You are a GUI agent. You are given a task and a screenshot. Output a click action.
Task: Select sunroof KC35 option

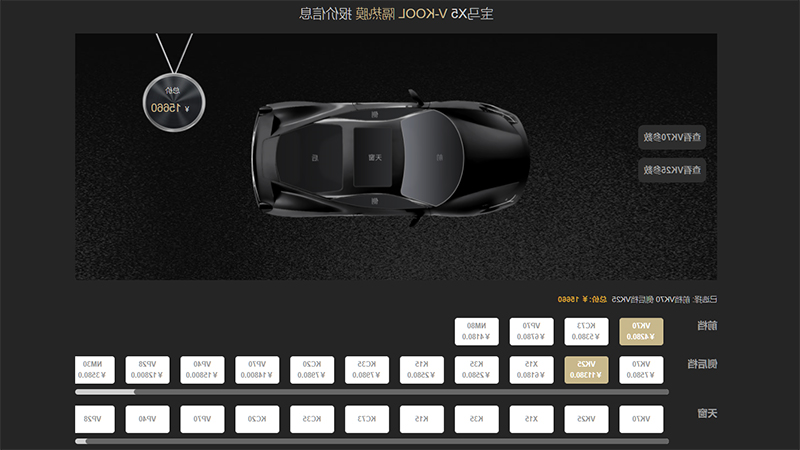(x=312, y=419)
